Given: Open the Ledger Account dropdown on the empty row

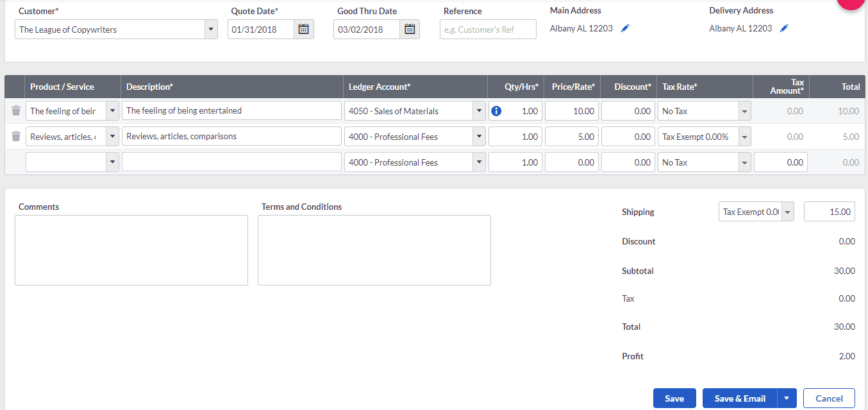Looking at the screenshot, I should [479, 162].
